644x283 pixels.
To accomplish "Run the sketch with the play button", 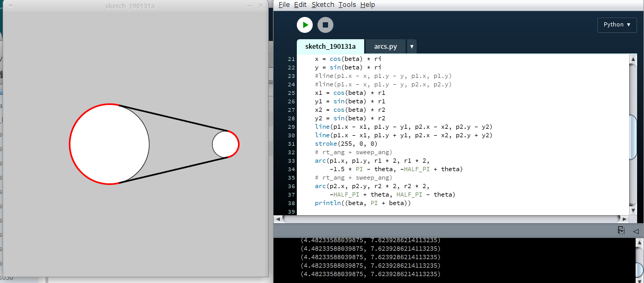I will (x=304, y=25).
